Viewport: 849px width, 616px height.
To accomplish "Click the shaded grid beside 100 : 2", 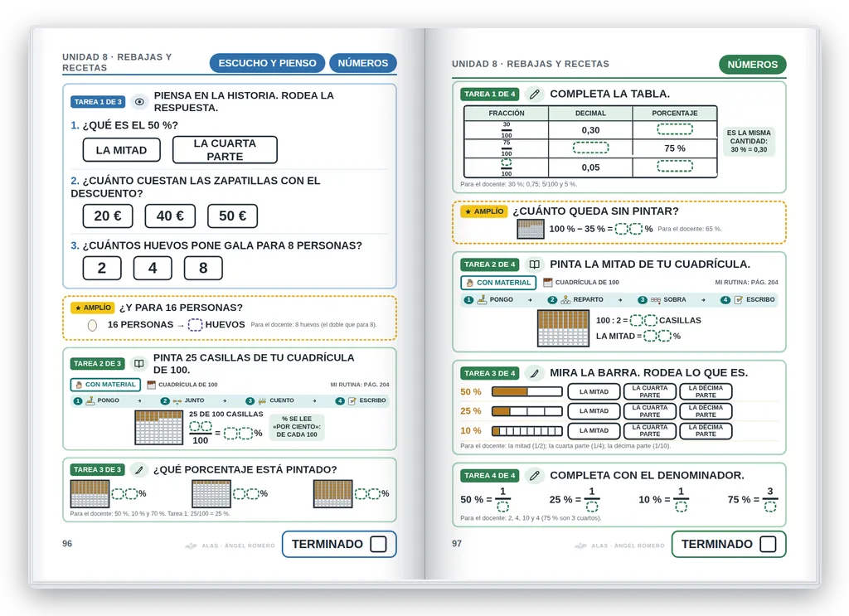I will pyautogui.click(x=563, y=328).
